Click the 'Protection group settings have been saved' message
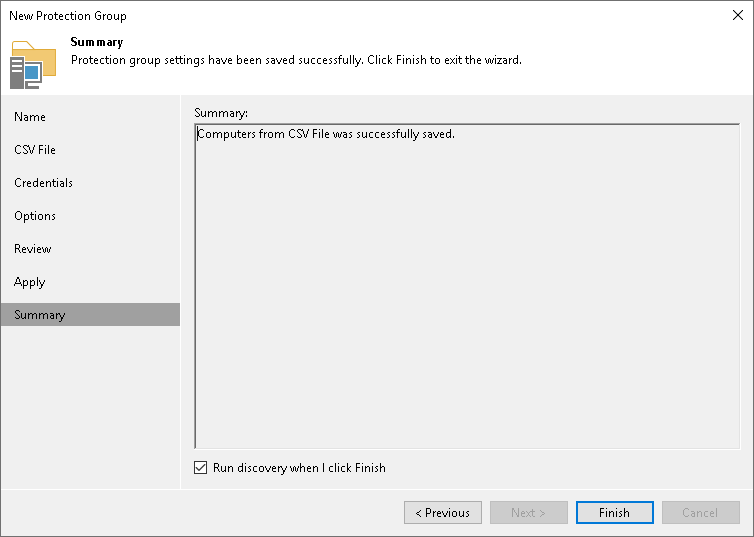 [296, 60]
